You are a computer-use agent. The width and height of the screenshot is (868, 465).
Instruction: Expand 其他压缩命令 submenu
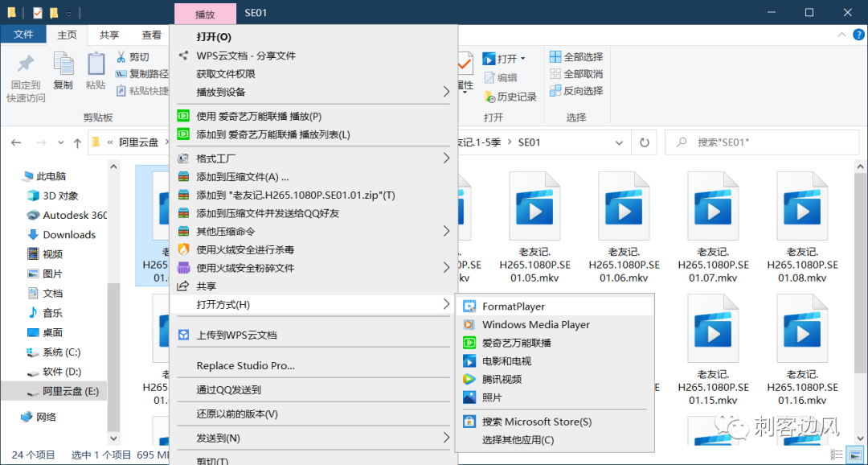pyautogui.click(x=313, y=231)
